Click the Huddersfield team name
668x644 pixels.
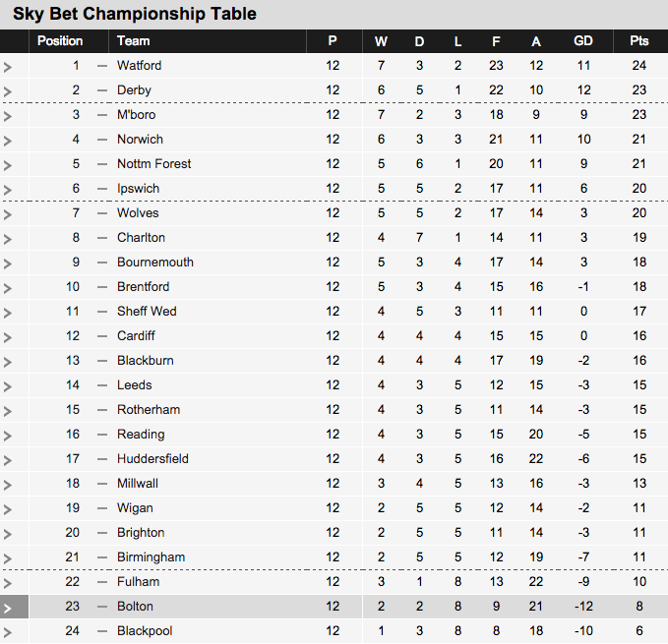pyautogui.click(x=152, y=459)
